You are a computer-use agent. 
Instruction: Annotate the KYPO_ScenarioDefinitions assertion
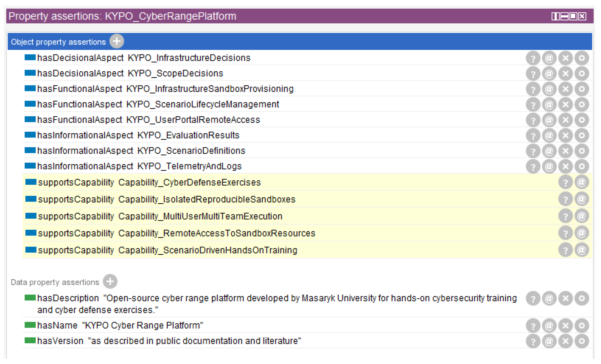click(x=549, y=151)
